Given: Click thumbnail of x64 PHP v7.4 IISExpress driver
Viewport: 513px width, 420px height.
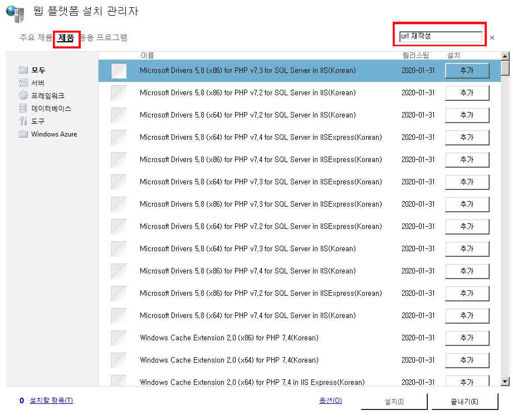Looking at the screenshot, I should tap(119, 138).
